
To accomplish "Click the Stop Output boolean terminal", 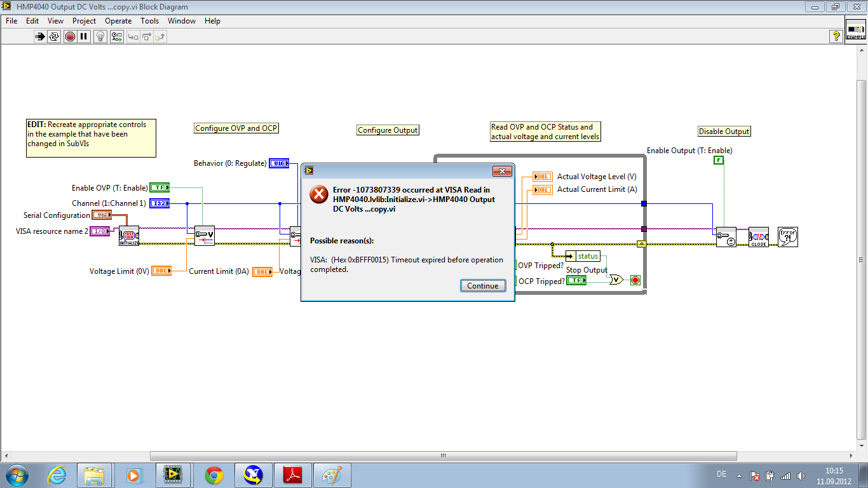I will [x=576, y=280].
